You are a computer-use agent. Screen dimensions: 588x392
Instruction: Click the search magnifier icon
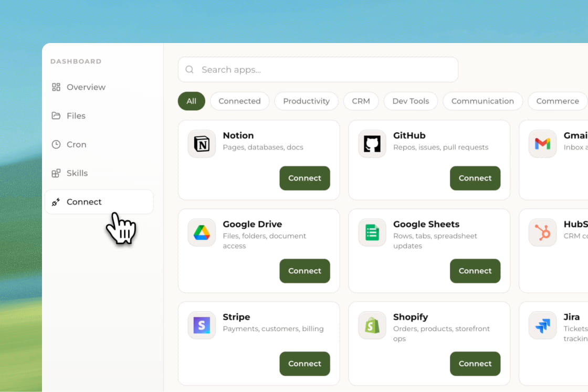coord(190,70)
